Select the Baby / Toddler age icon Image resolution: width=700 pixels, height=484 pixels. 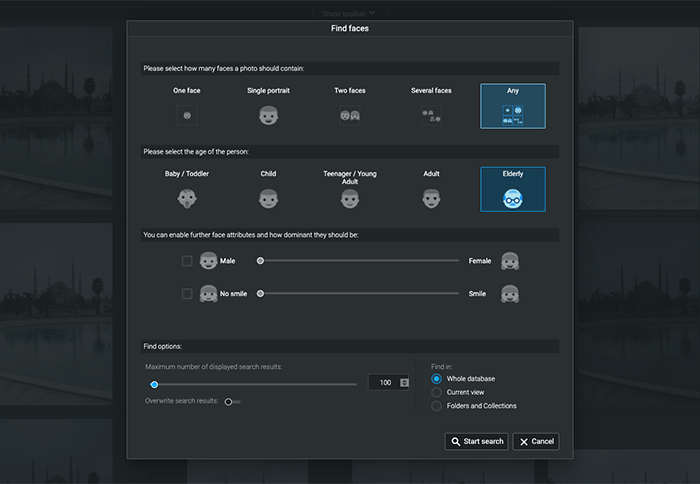tap(187, 198)
